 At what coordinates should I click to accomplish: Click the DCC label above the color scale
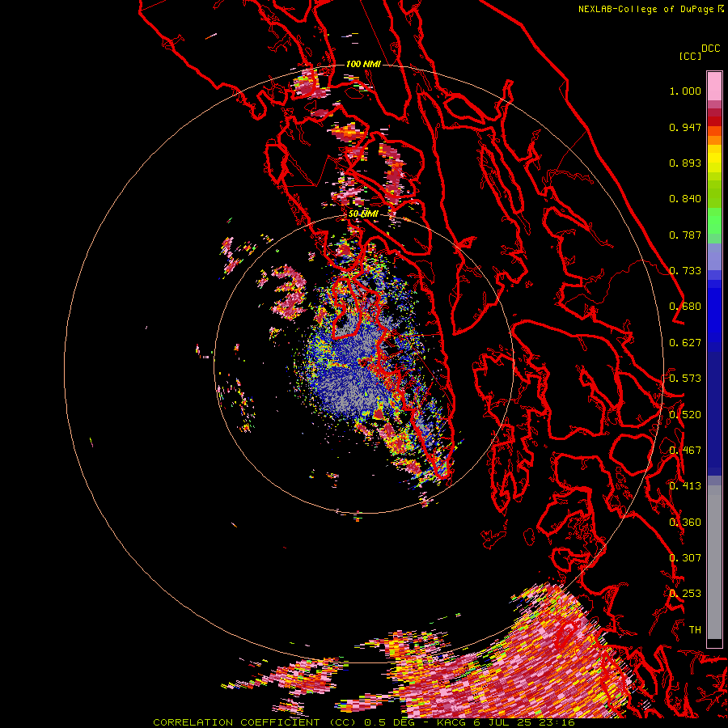(x=710, y=49)
